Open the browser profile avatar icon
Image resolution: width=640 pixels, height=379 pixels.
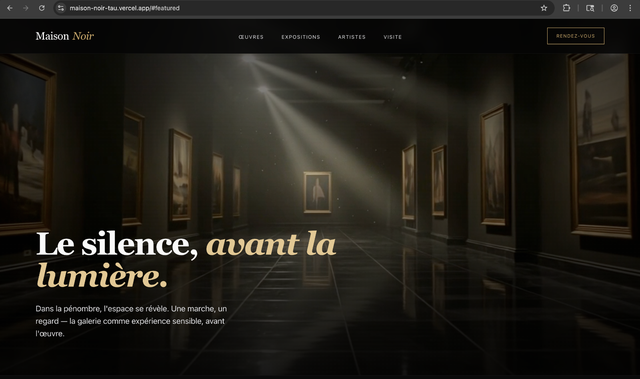(x=614, y=8)
